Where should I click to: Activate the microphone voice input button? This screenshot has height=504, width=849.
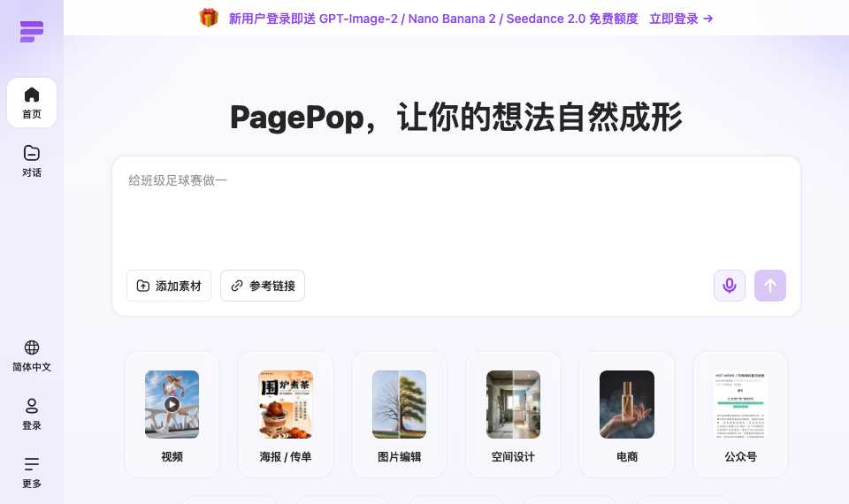(730, 286)
